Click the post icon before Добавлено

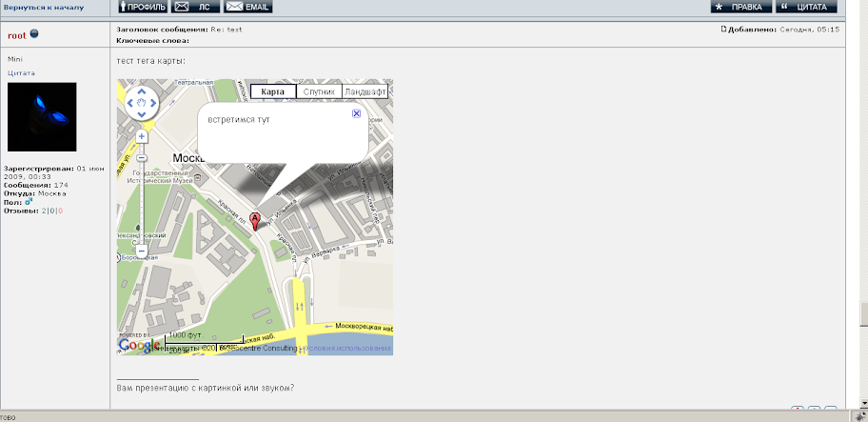[x=723, y=29]
